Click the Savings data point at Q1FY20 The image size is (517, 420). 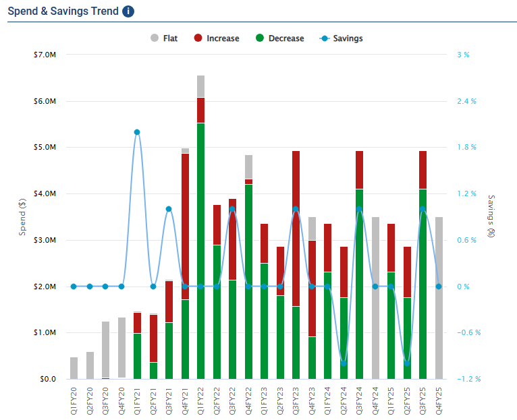[74, 287]
